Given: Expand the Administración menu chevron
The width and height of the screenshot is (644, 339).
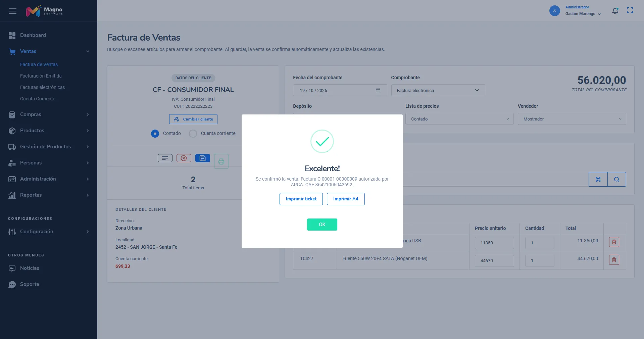Looking at the screenshot, I should coord(88,179).
